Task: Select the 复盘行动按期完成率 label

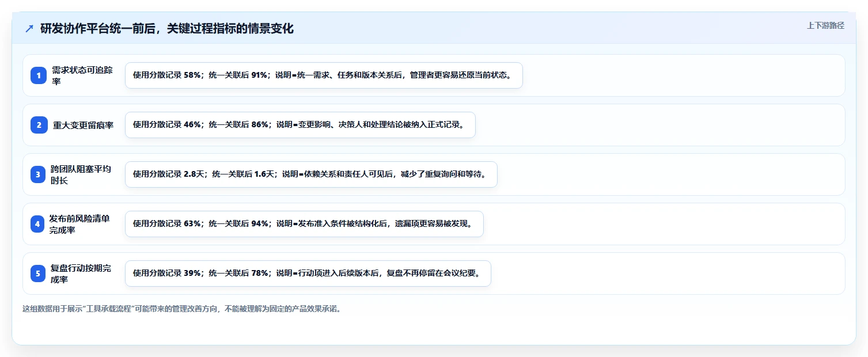Action: coord(81,274)
